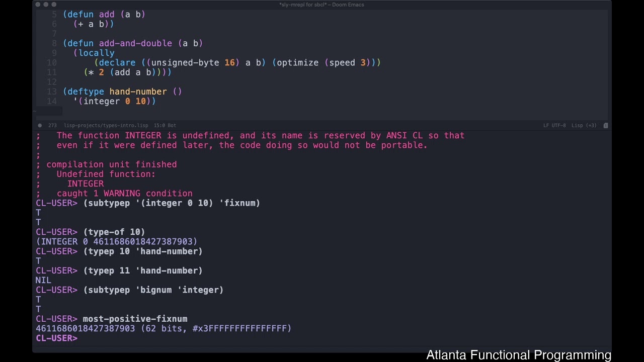
Task: Click the maximize window button
Action: 54,5
